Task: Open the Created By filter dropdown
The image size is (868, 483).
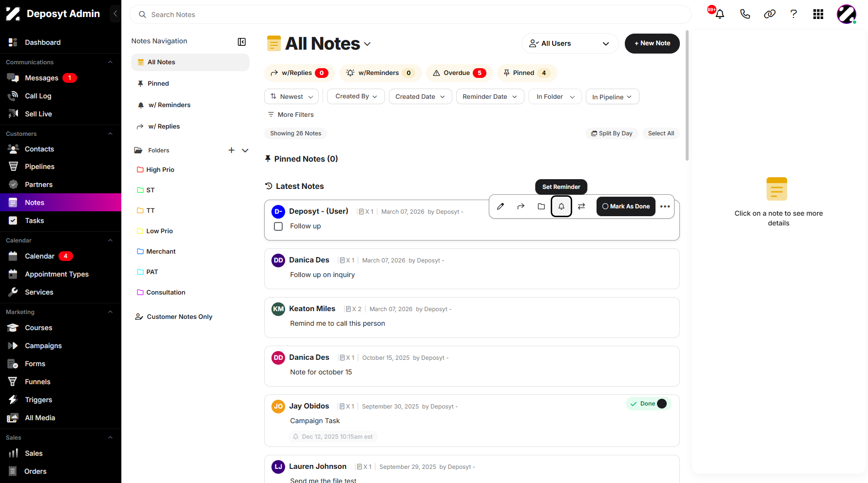Action: pos(356,96)
